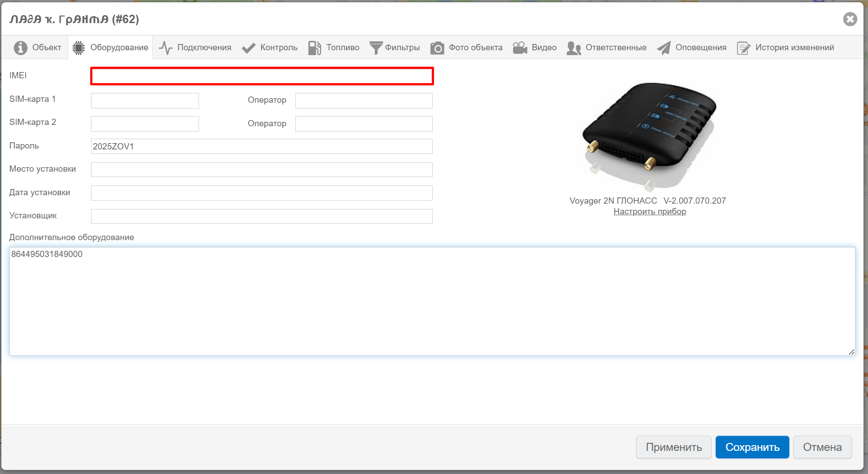Click the edit note icon of История изменений
The width and height of the screenshot is (868, 474).
click(x=744, y=48)
